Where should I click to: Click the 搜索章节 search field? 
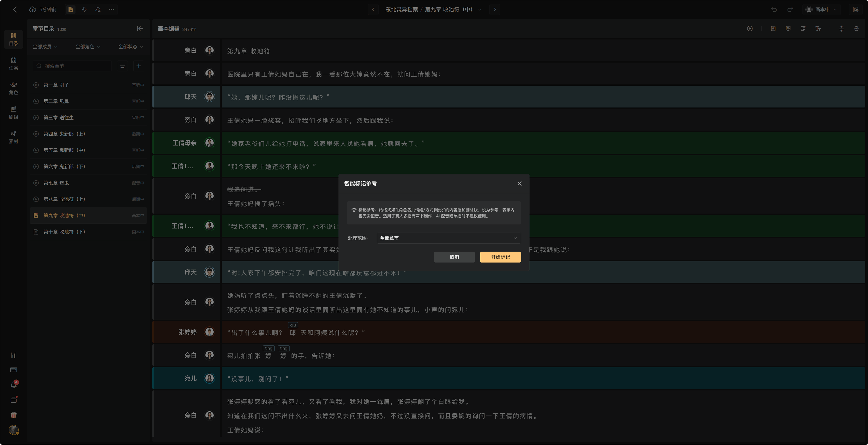[x=72, y=66]
